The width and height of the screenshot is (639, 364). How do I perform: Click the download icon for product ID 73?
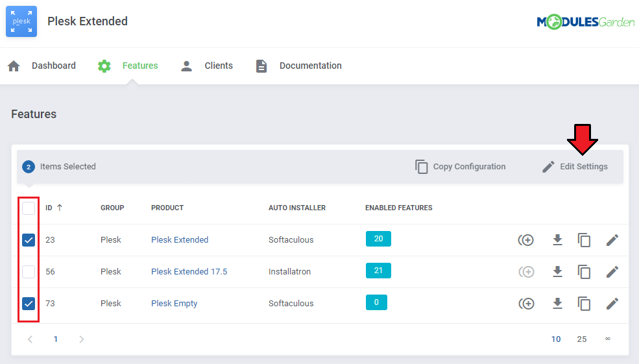[557, 304]
